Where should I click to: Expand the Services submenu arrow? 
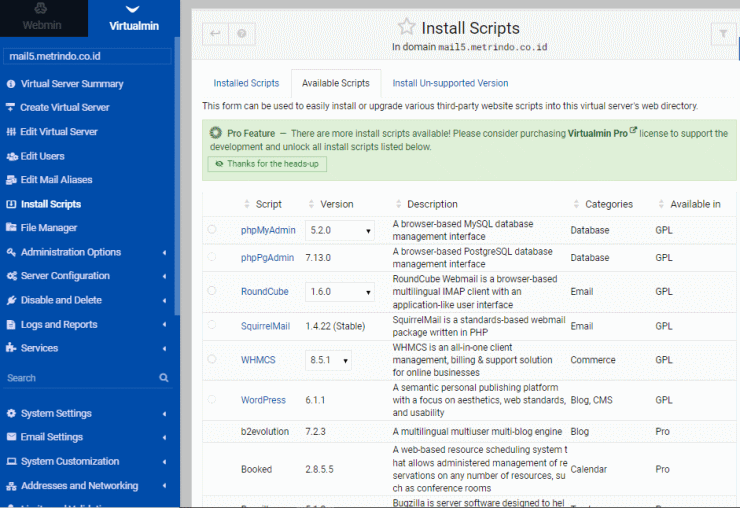(164, 348)
